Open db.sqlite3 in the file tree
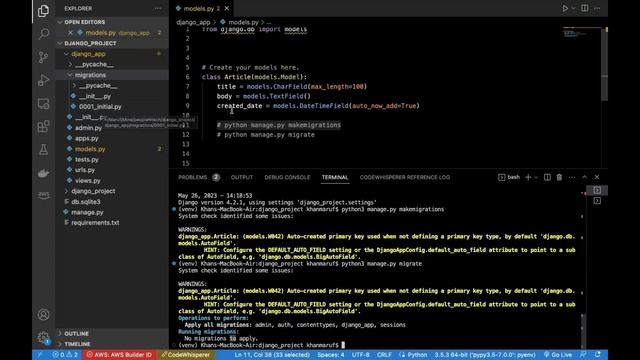 [x=85, y=202]
